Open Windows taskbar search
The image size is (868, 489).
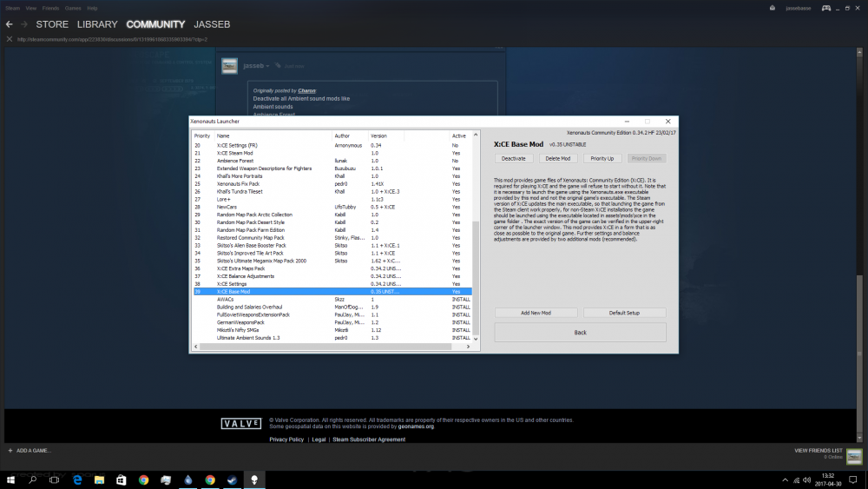click(32, 479)
